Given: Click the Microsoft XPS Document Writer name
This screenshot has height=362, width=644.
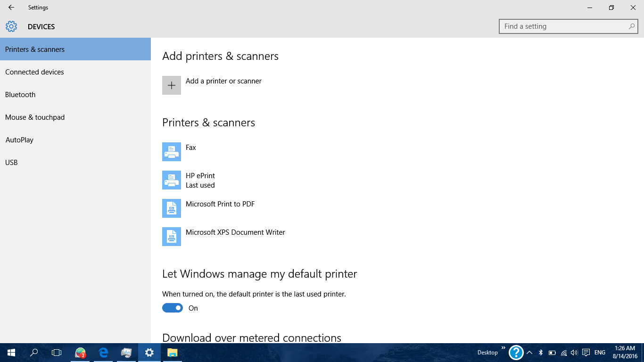Looking at the screenshot, I should click(x=235, y=232).
